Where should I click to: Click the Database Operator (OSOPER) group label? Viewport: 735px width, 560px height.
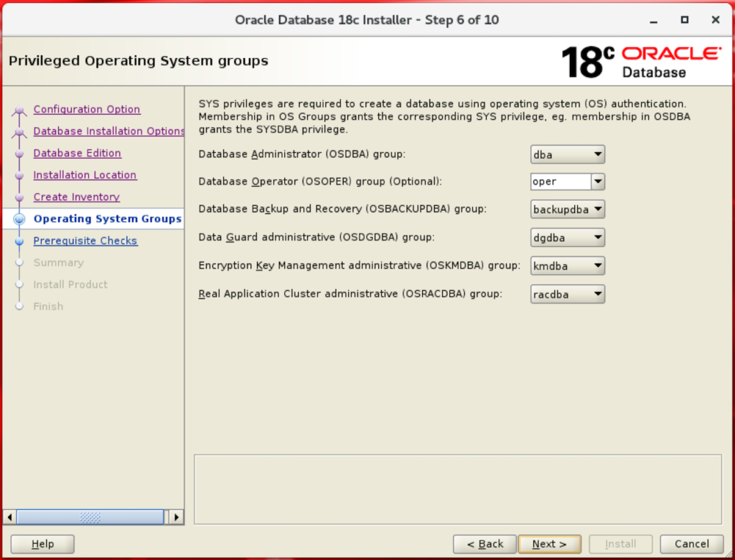319,182
